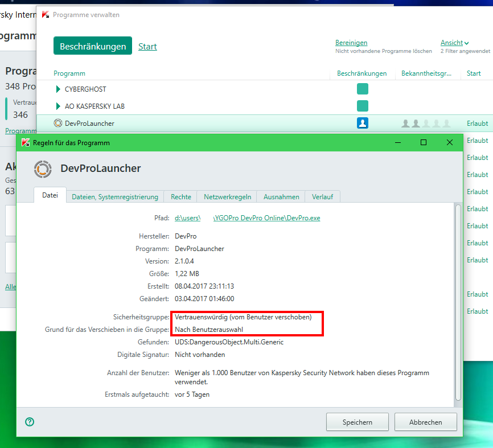
Task: Click version value 2.1.0.4
Action: (184, 261)
